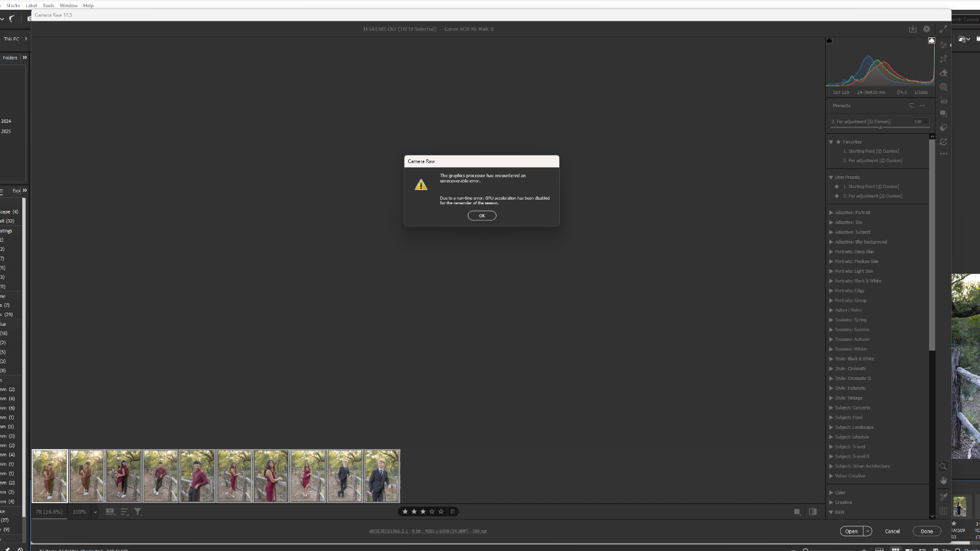This screenshot has width=980, height=551.
Task: Open the Help menu
Action: coord(88,5)
